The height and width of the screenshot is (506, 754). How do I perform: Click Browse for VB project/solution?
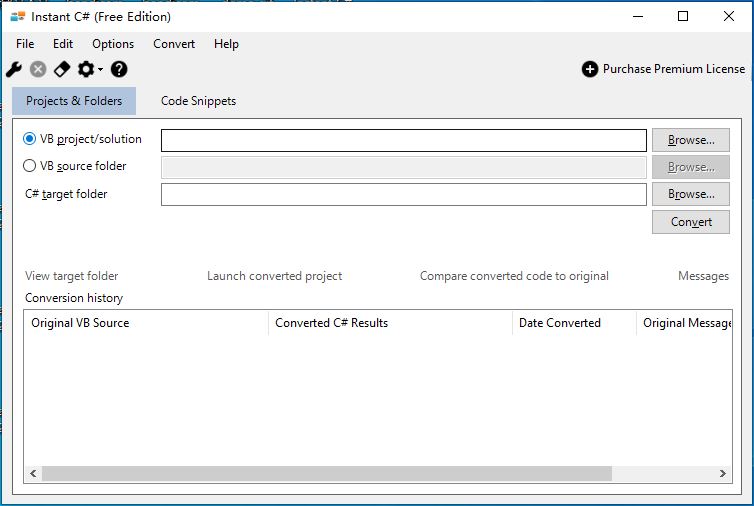pos(690,140)
